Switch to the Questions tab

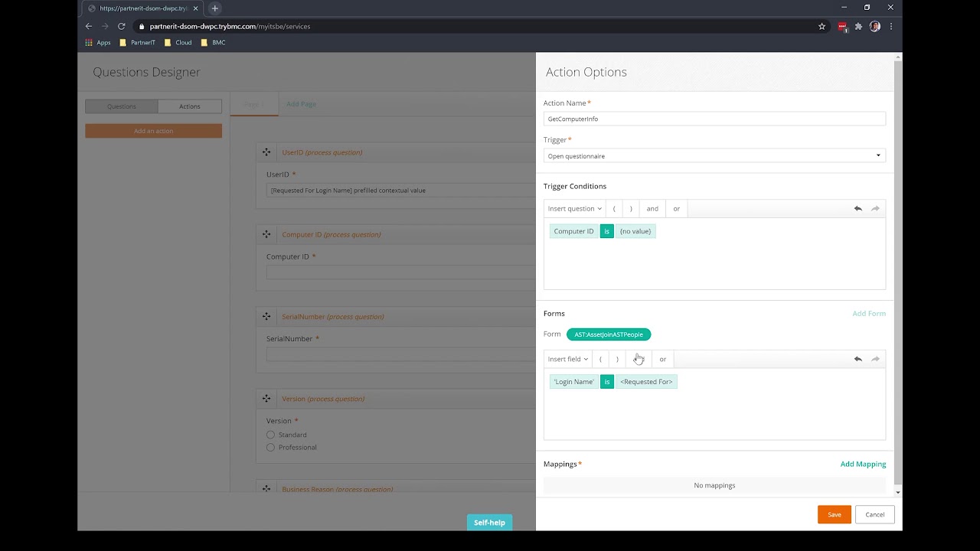click(121, 106)
